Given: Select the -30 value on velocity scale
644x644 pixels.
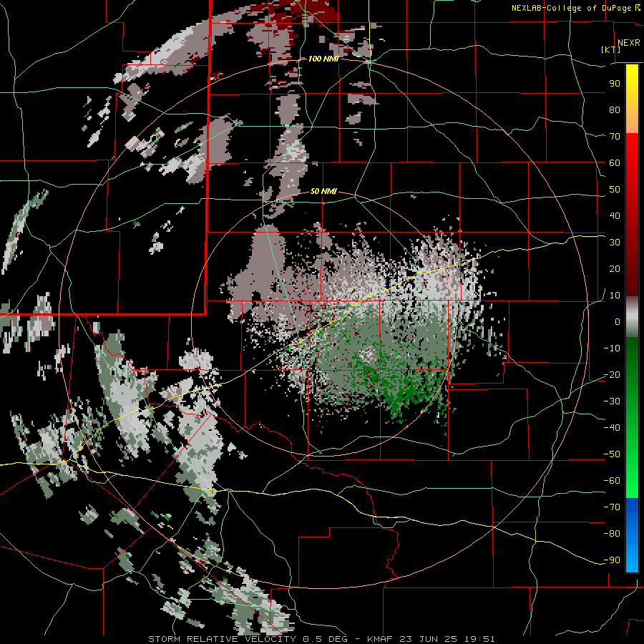Looking at the screenshot, I should pyautogui.click(x=612, y=401).
